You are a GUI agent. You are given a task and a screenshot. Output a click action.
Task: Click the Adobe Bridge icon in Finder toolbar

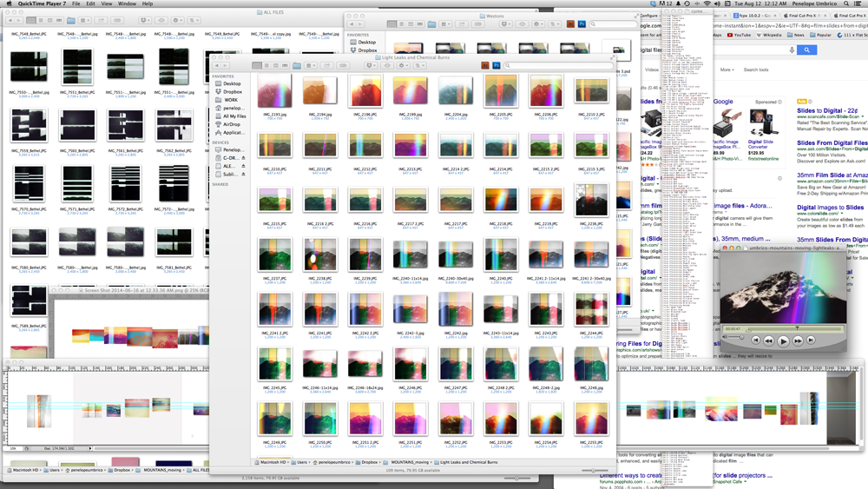click(483, 65)
